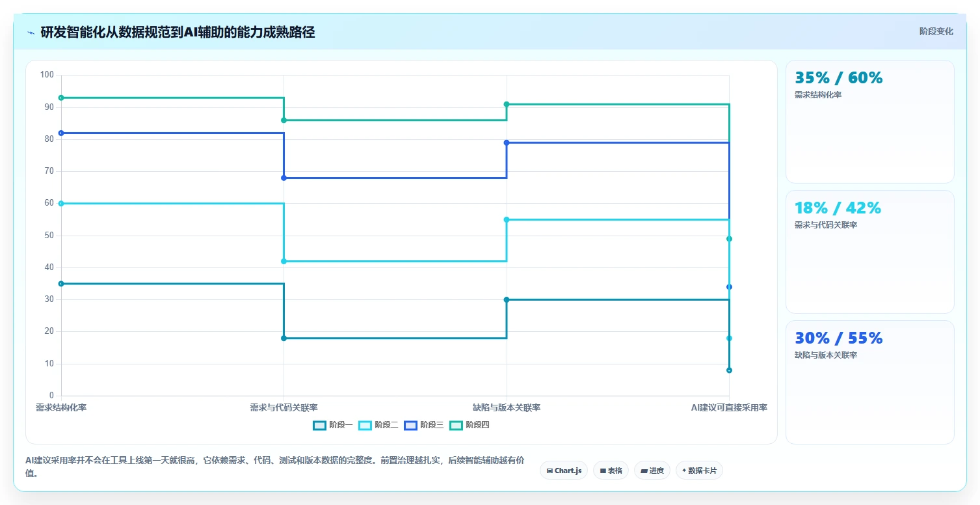Click the 阶段二 data point at 需求与代码关联率
Image resolution: width=980 pixels, height=505 pixels.
pos(284,261)
